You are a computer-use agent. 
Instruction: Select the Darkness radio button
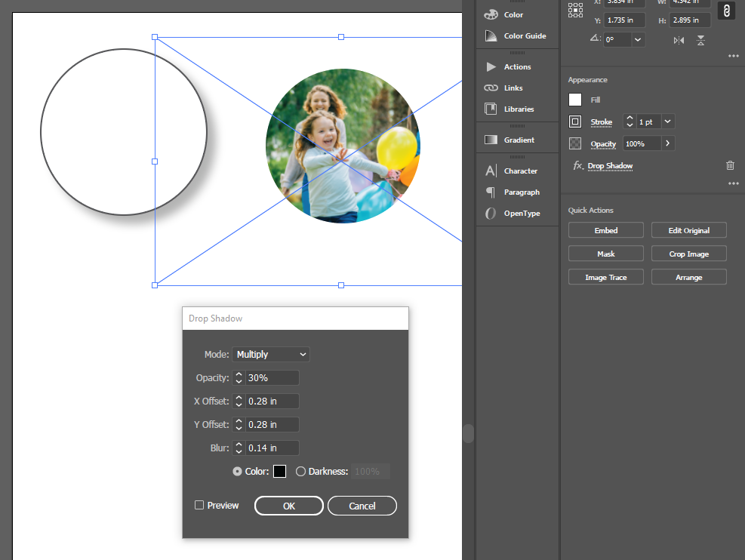coord(300,471)
